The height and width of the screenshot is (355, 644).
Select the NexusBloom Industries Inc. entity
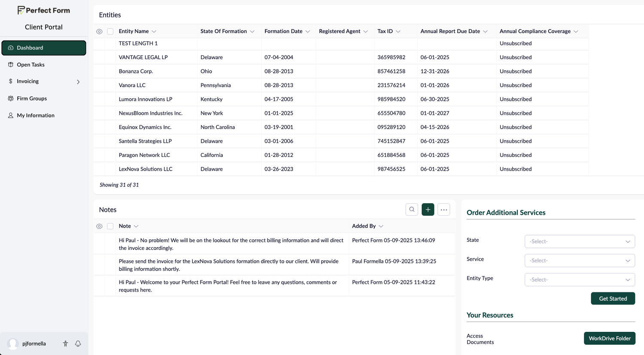pyautogui.click(x=151, y=113)
